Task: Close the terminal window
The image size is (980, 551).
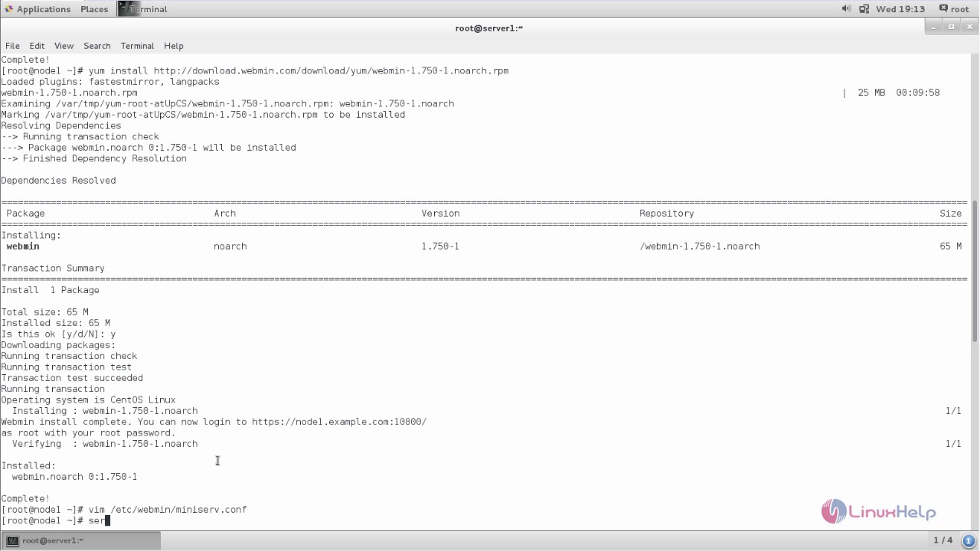Action: (969, 27)
